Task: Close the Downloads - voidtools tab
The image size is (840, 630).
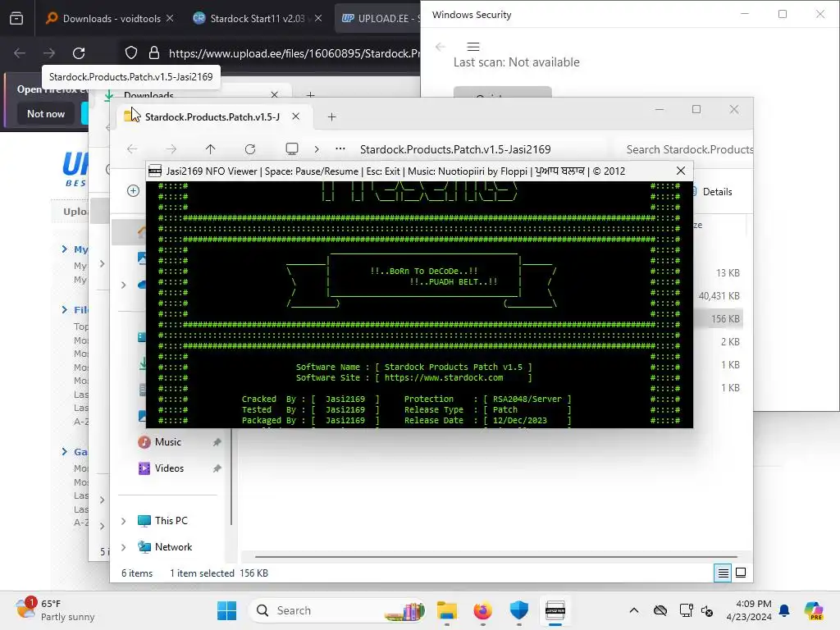Action: [170, 18]
